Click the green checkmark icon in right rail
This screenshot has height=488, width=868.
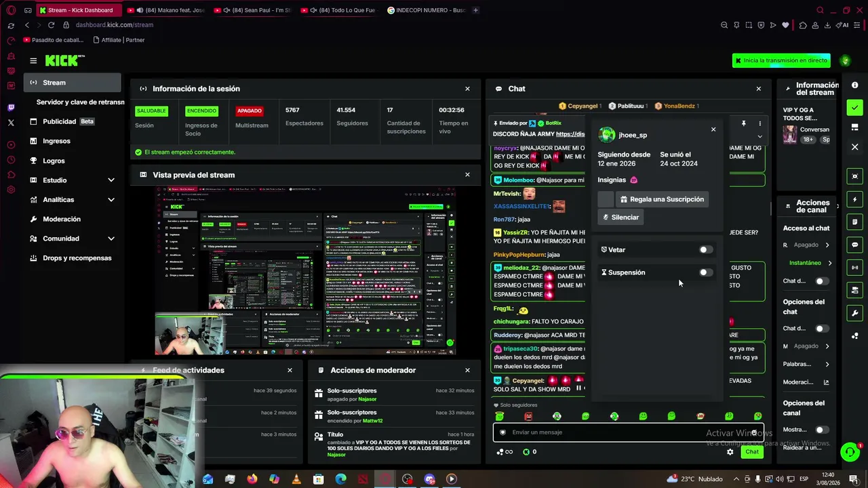(x=854, y=108)
